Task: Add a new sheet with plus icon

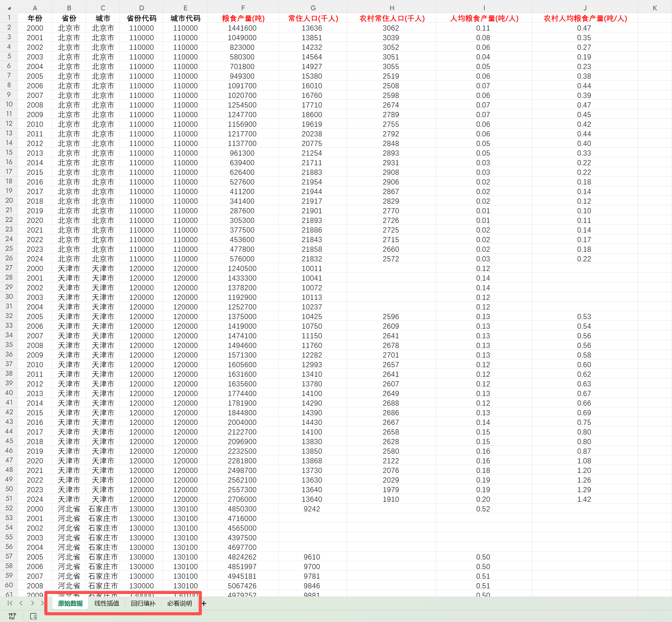Action: click(x=204, y=603)
